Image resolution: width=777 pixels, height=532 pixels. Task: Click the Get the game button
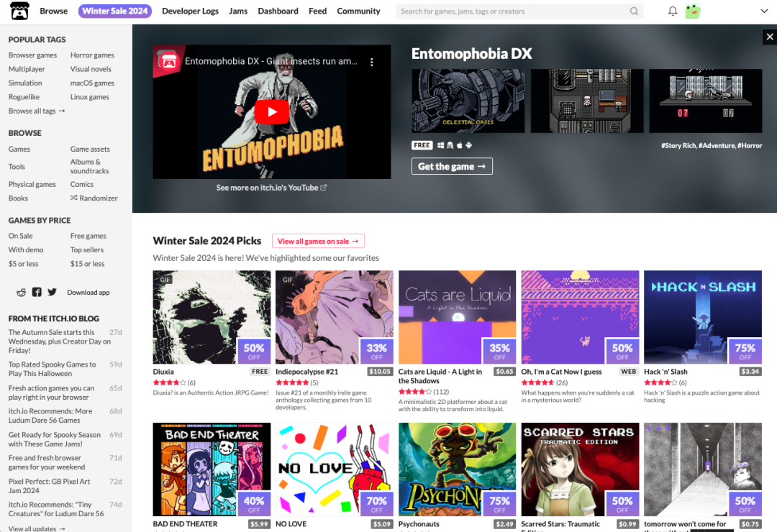pos(452,167)
